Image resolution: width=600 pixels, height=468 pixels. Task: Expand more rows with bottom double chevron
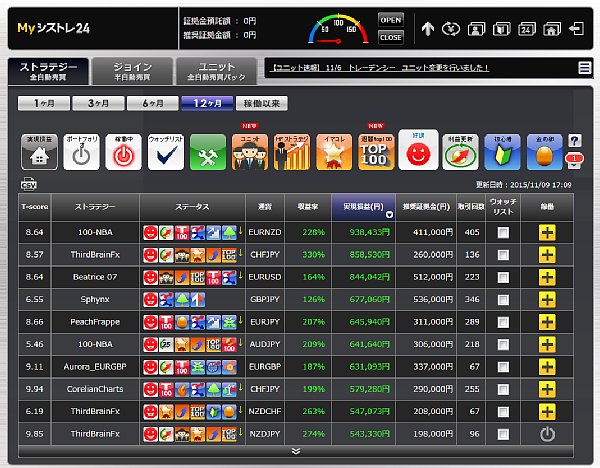pyautogui.click(x=295, y=451)
